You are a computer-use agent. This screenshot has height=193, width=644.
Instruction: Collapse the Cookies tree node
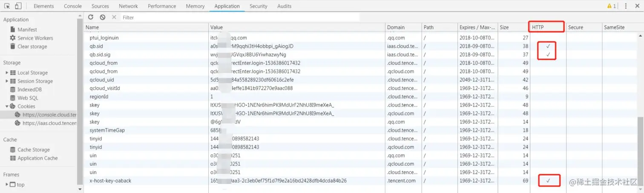click(7, 106)
